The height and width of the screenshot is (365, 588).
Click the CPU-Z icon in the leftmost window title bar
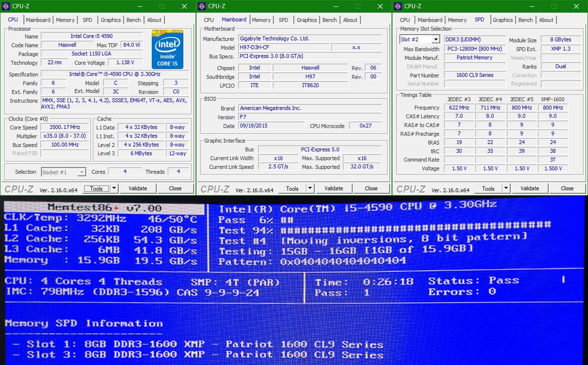click(6, 6)
